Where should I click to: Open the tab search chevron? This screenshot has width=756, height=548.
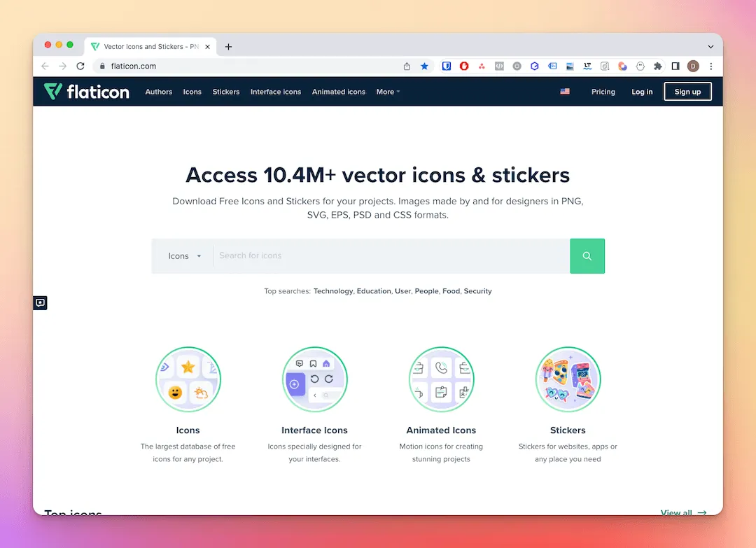pos(710,47)
